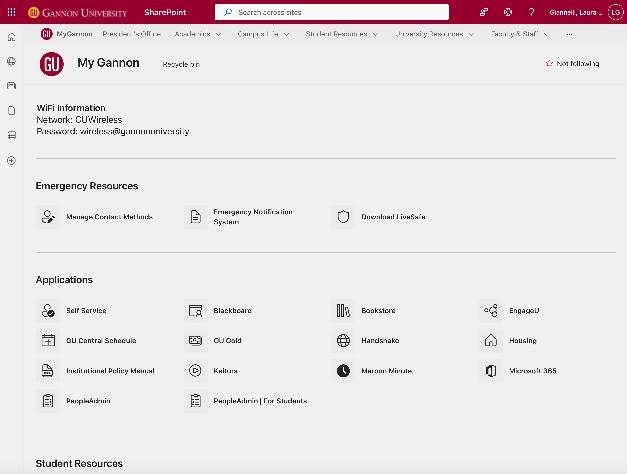
Task: Click the sidebar globe My sites icon
Action: point(12,61)
